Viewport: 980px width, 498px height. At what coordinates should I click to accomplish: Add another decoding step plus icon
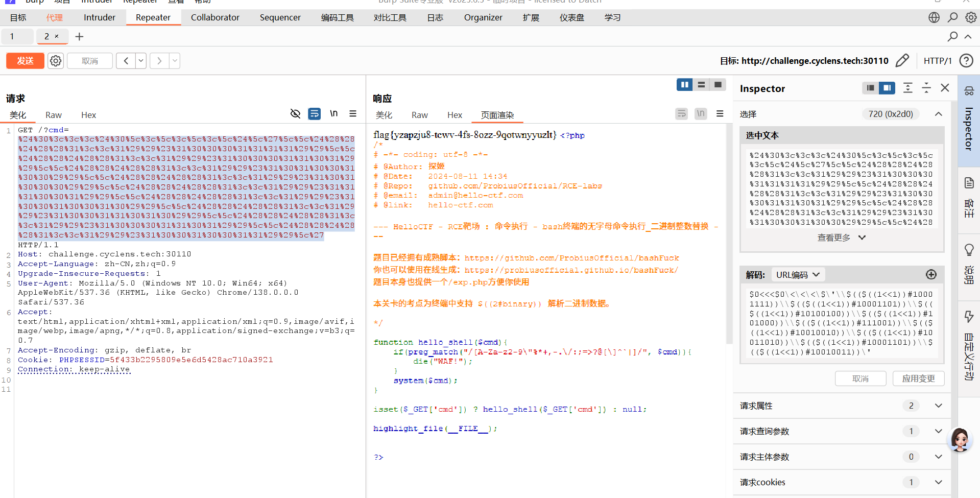tap(931, 275)
